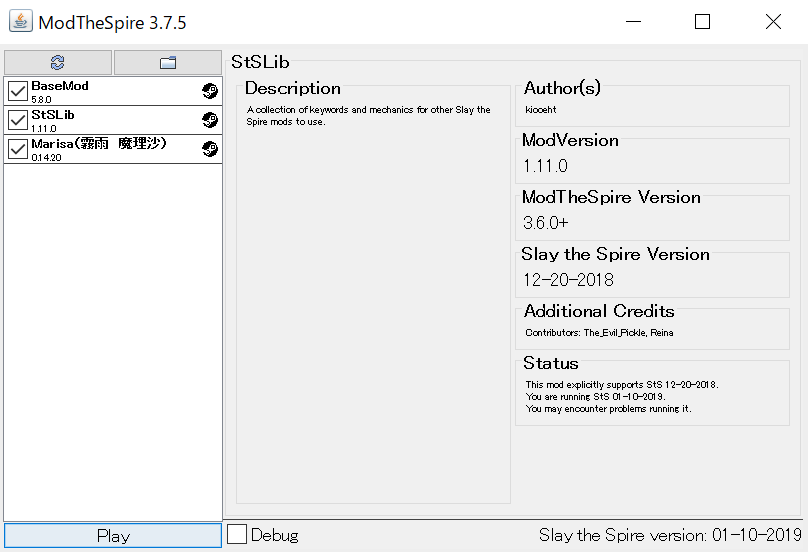Uncheck the Marisa mod checkbox
Screen dimensions: 808x552
[x=18, y=149]
